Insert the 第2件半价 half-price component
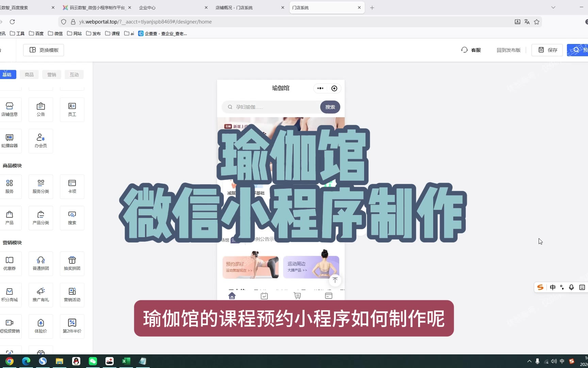This screenshot has width=588, height=368. pos(72,326)
